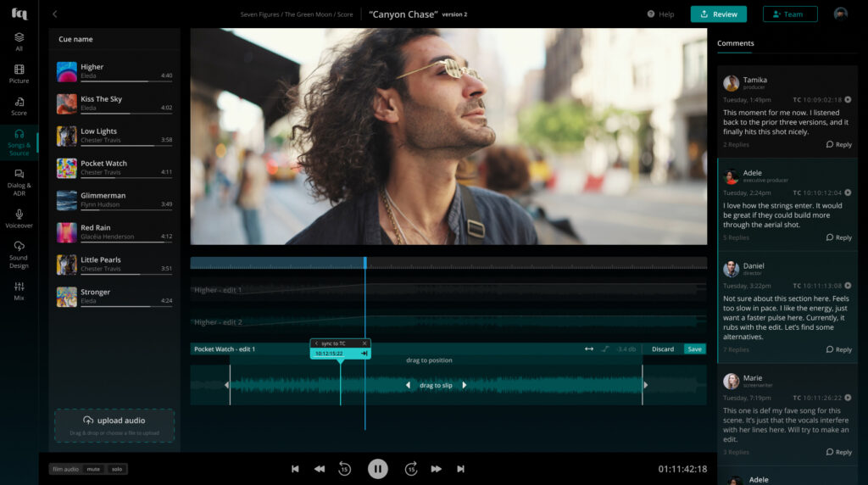Viewport: 868px width, 485px height.
Task: Collapse the sync to TC popup chevron
Action: coord(316,343)
